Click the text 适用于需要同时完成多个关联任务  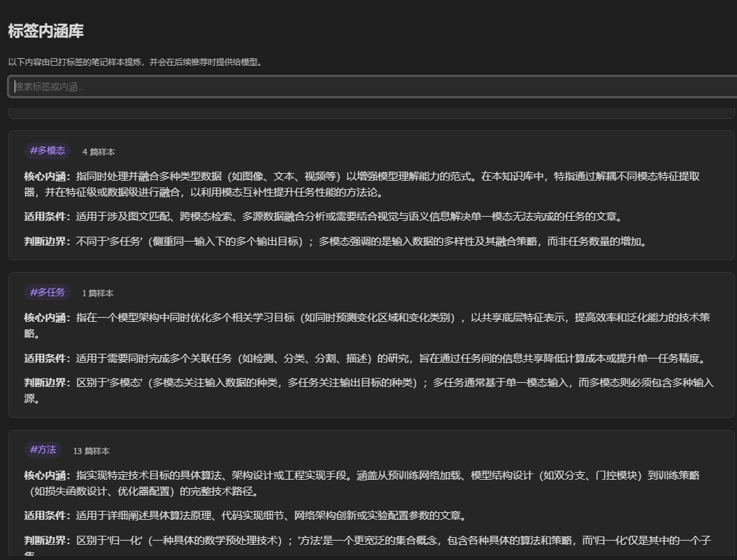[x=154, y=359]
